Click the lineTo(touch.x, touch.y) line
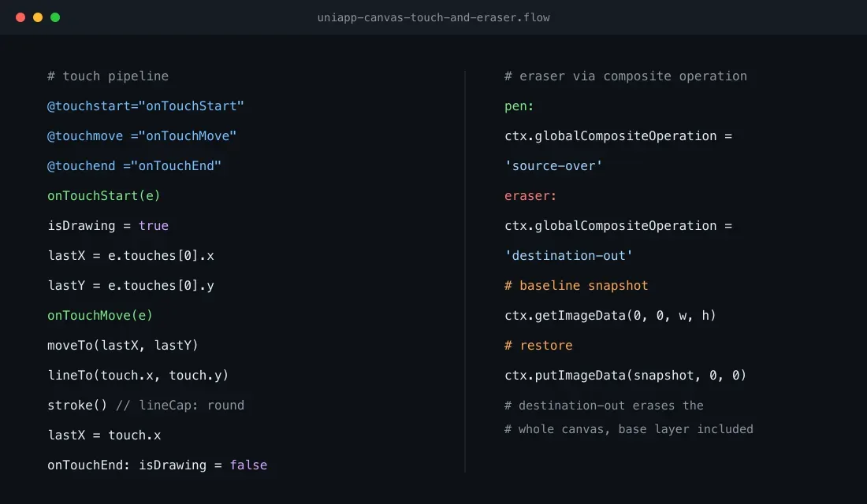The height and width of the screenshot is (504, 867). point(138,375)
